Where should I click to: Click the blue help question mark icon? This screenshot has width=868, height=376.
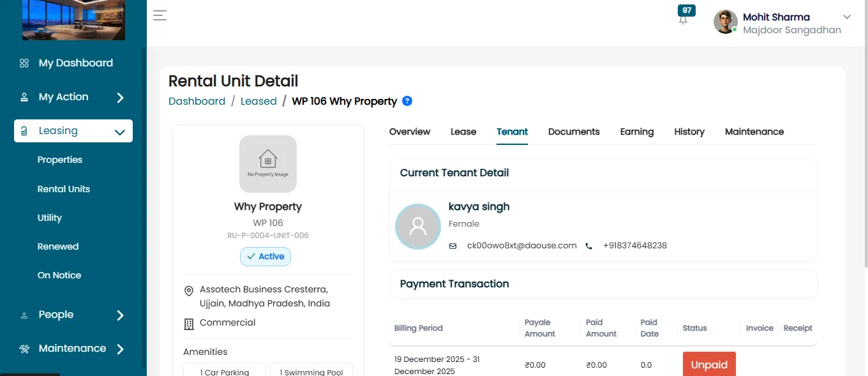pyautogui.click(x=407, y=101)
